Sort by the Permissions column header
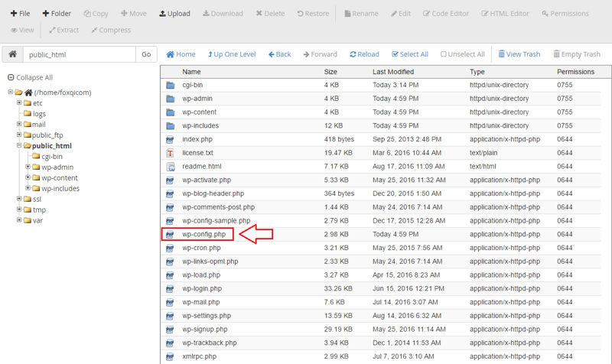Screen dimensions: 612x364 576,72
